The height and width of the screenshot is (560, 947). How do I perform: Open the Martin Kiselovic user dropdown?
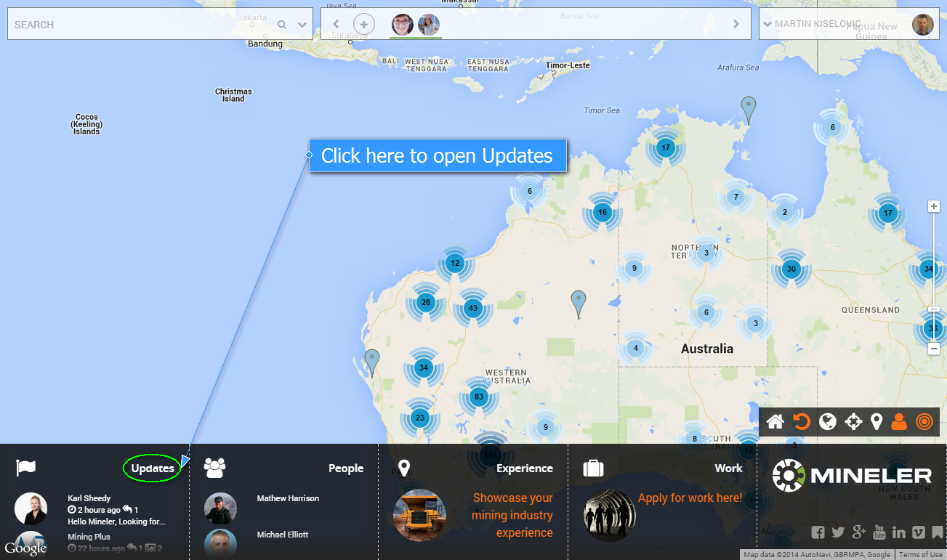point(767,25)
